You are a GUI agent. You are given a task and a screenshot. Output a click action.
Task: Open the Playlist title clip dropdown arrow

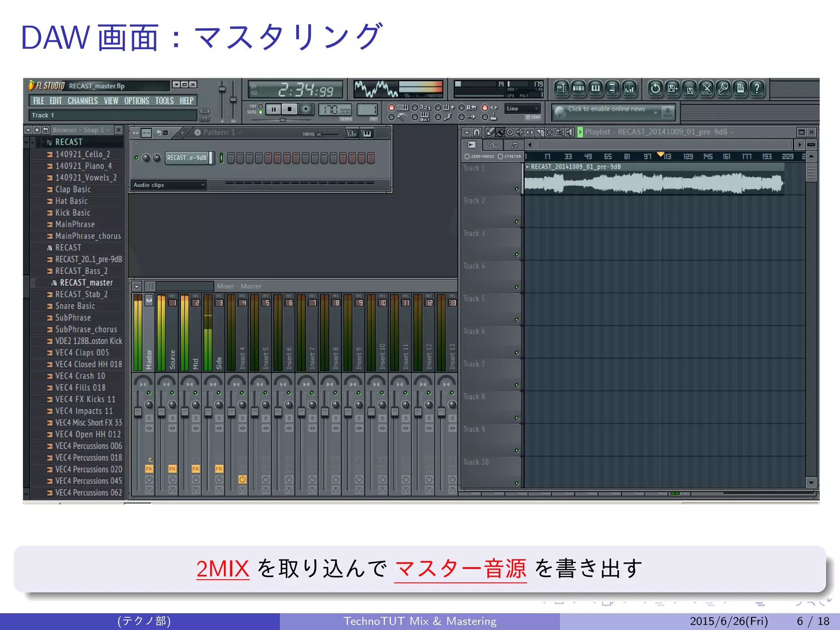[x=732, y=132]
